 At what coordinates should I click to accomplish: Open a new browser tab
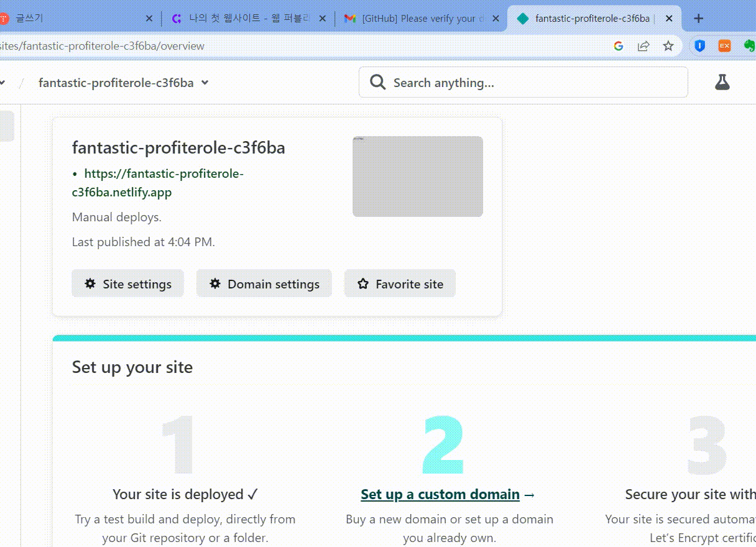click(699, 19)
